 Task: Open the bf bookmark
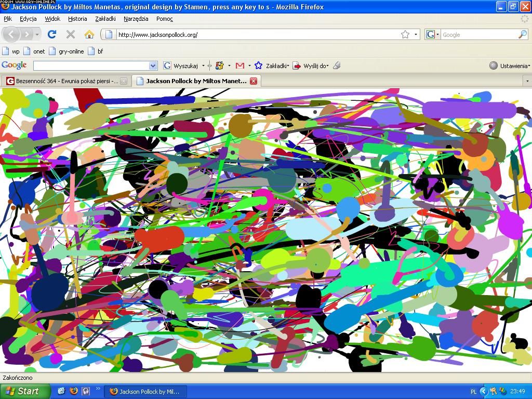pos(96,51)
